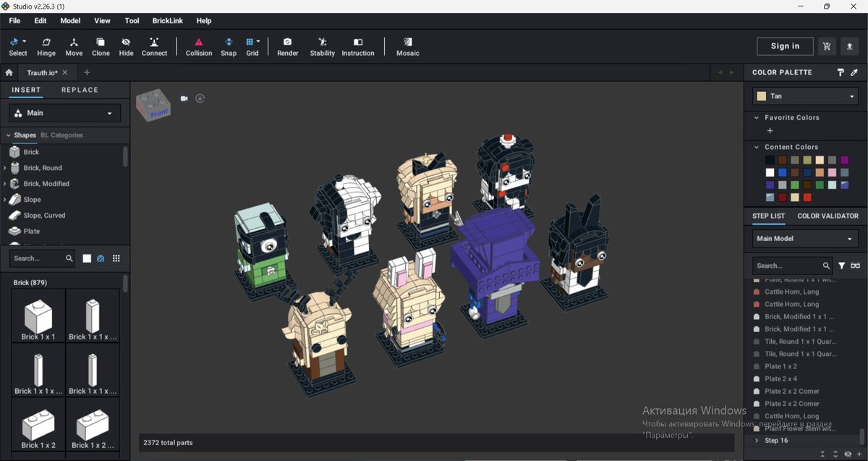Collapse the Content Colors section
868x461 pixels.
tap(757, 147)
